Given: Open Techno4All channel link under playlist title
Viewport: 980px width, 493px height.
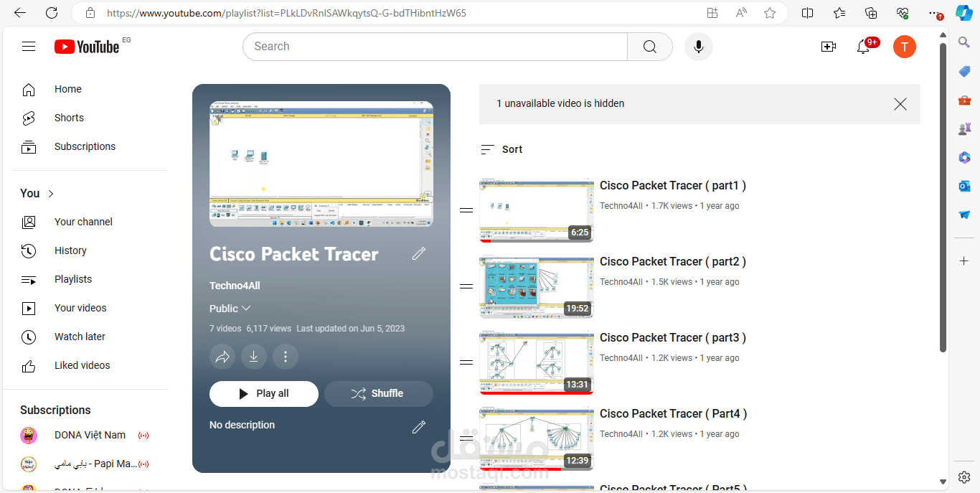Looking at the screenshot, I should [x=235, y=286].
